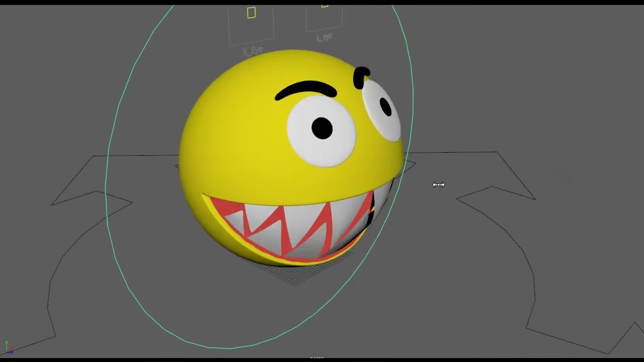Select the yellow R_Eye controller square

tap(251, 14)
